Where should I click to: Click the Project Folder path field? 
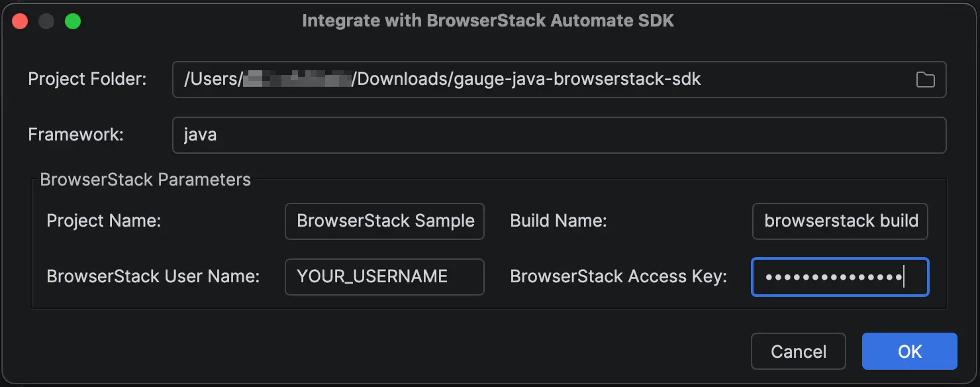coord(559,80)
